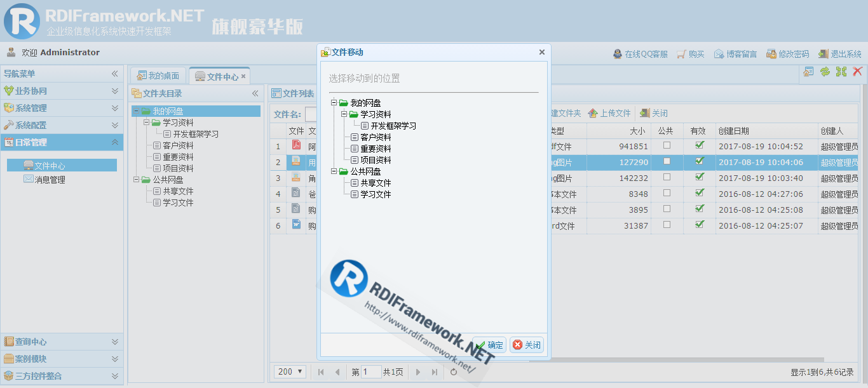Expand the 业务协同 accordion section
The image size is (868, 388).
click(x=115, y=91)
